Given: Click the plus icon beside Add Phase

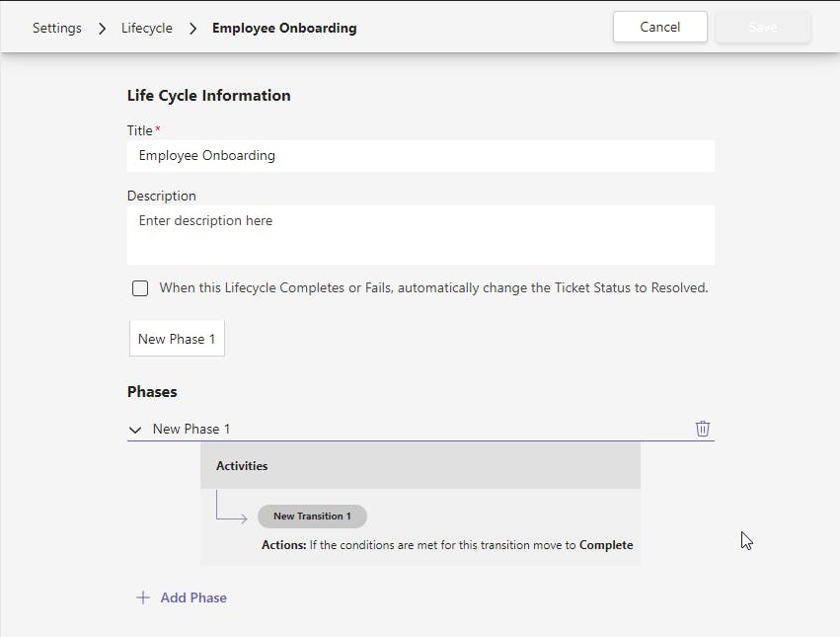Looking at the screenshot, I should coord(143,597).
